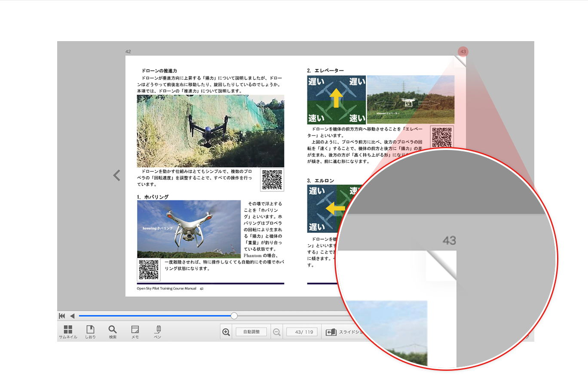The image size is (588, 391).
Task: Click the hovering drone photo on page 42
Action: (188, 229)
